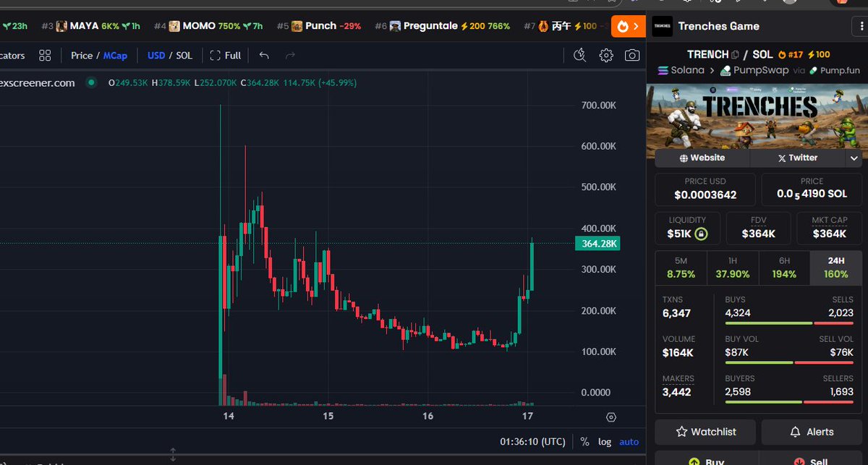Open chart settings gear icon

(606, 55)
